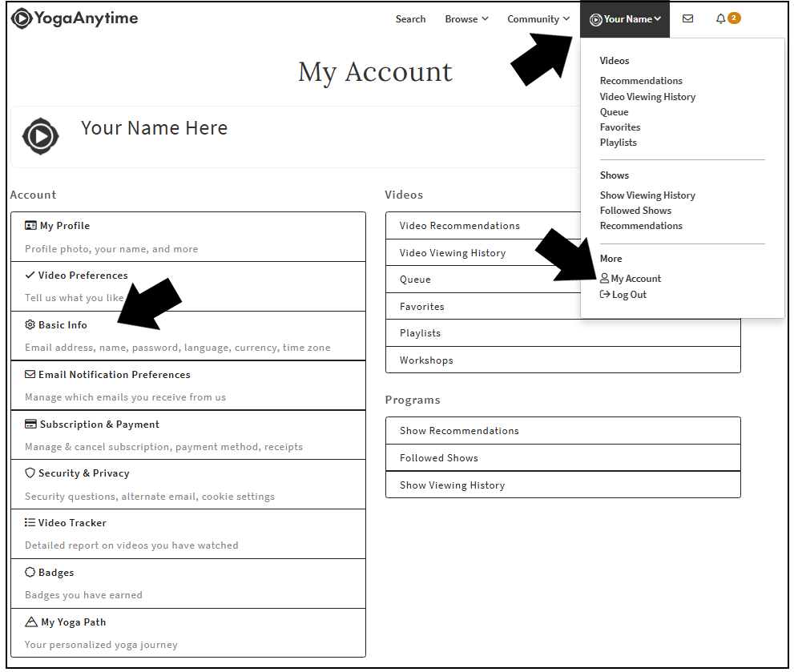
Task: Choose Queue in the dropdown menu
Action: click(615, 112)
